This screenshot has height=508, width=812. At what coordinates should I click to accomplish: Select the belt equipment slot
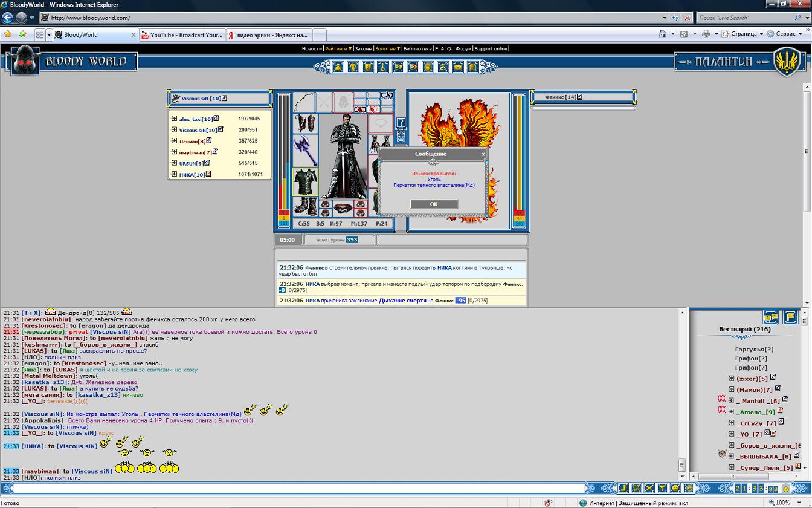(343, 209)
